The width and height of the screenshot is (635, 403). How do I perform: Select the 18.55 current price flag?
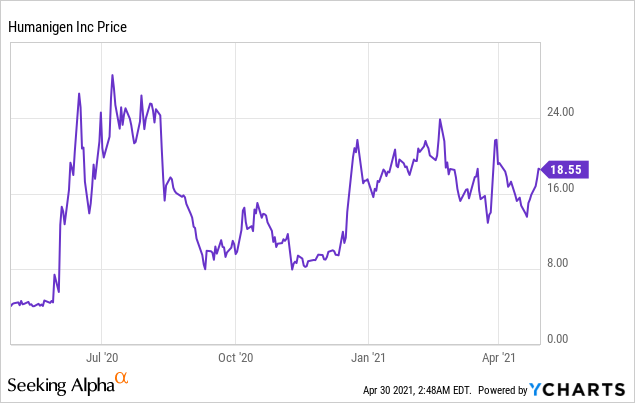click(x=567, y=171)
